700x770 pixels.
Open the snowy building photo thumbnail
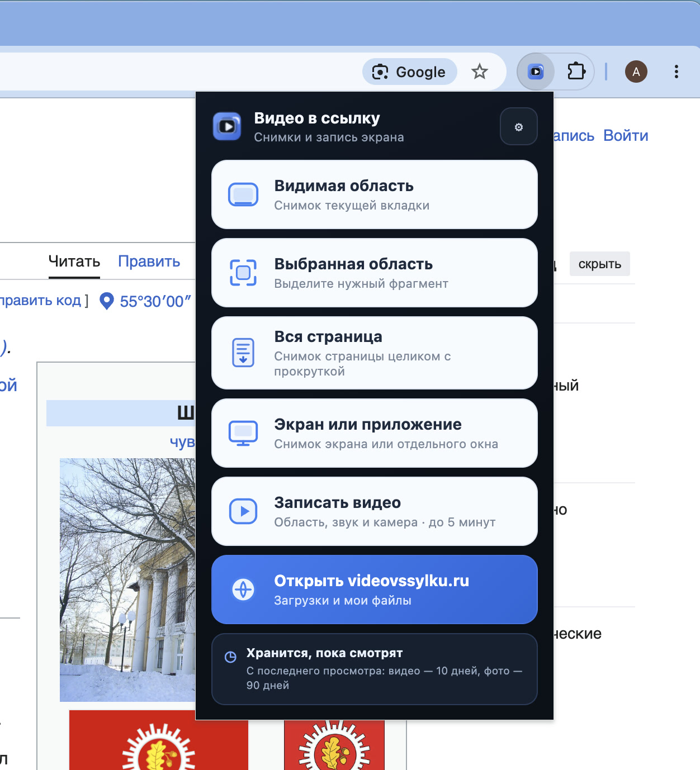tap(127, 580)
